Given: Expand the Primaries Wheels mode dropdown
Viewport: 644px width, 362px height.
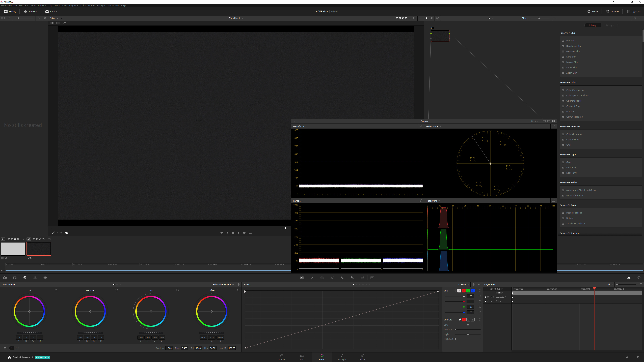Looking at the screenshot, I should tap(223, 285).
